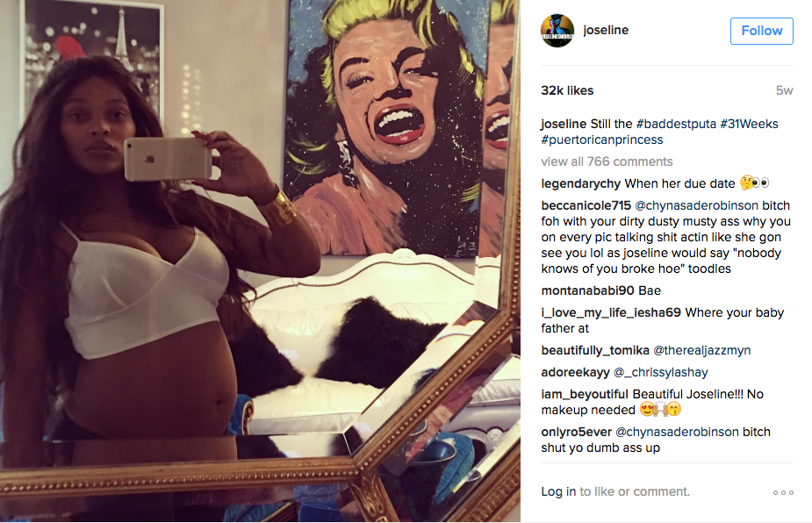Open the #puertoricanprincess hashtag
Image resolution: width=812 pixels, height=523 pixels.
pyautogui.click(x=601, y=140)
